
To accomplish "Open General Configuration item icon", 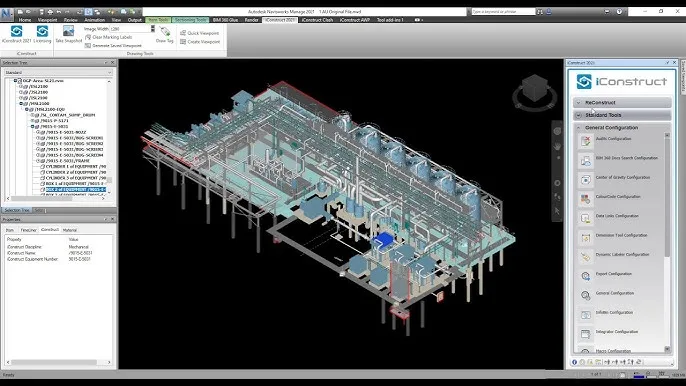I will click(x=585, y=295).
